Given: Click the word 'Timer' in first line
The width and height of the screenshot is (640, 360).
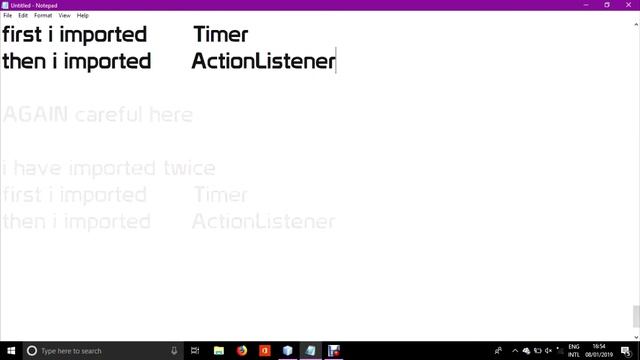Looking at the screenshot, I should pos(220,34).
